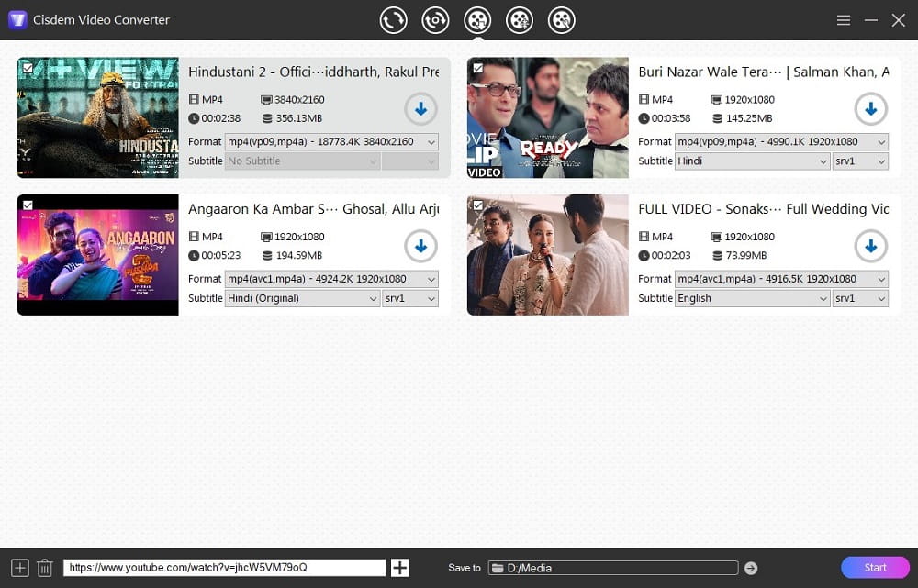The height and width of the screenshot is (588, 918).
Task: Download the Angaaron Ka Ambar video
Action: [x=420, y=246]
